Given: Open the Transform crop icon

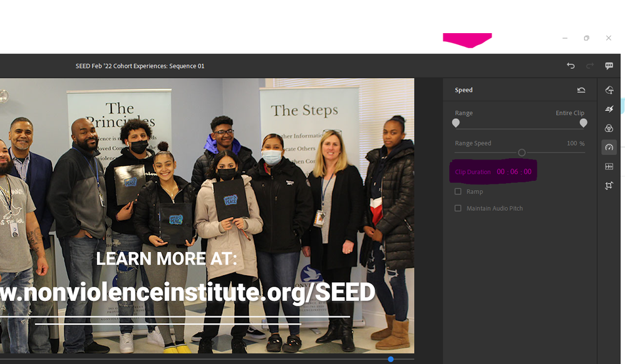Looking at the screenshot, I should pos(609,186).
